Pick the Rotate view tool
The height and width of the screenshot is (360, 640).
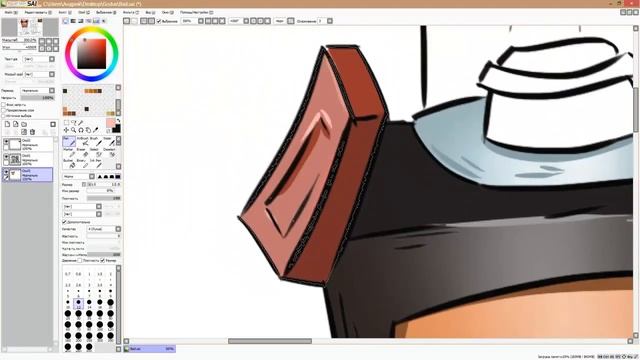pyautogui.click(x=81, y=130)
